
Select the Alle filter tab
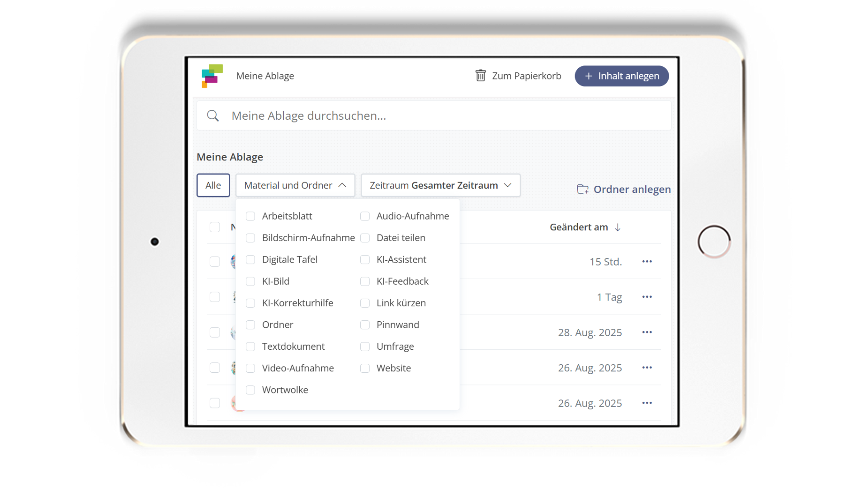tap(213, 185)
